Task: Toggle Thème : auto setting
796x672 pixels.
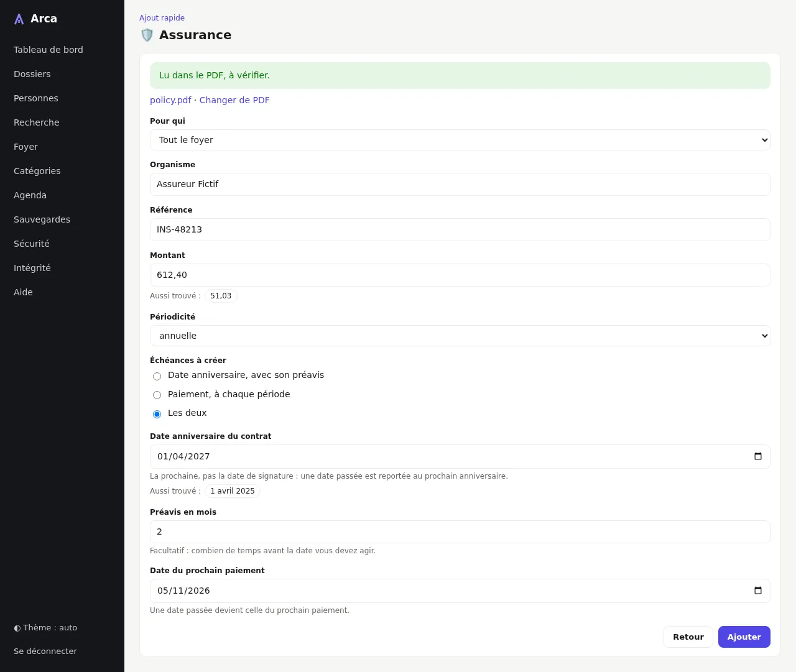Action: (45, 628)
